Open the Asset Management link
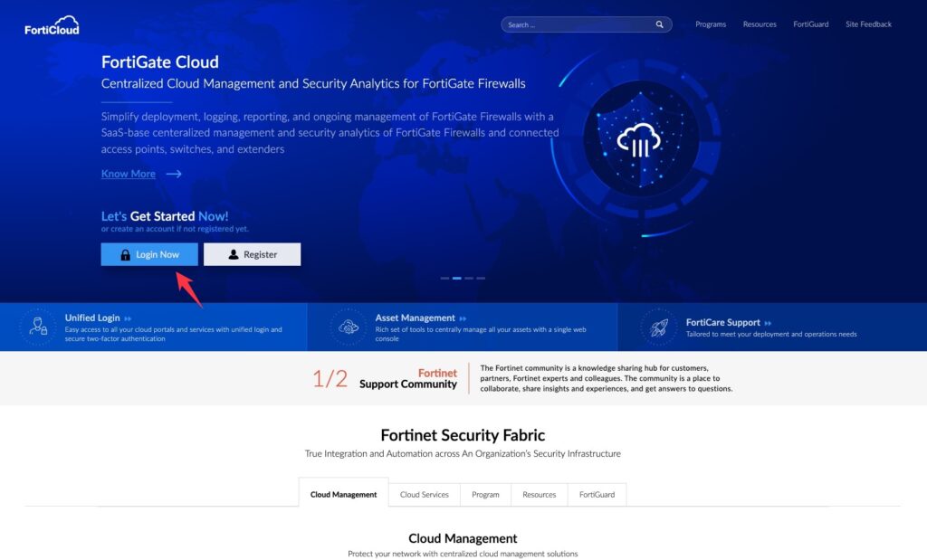Image resolution: width=927 pixels, height=560 pixels. [x=415, y=318]
